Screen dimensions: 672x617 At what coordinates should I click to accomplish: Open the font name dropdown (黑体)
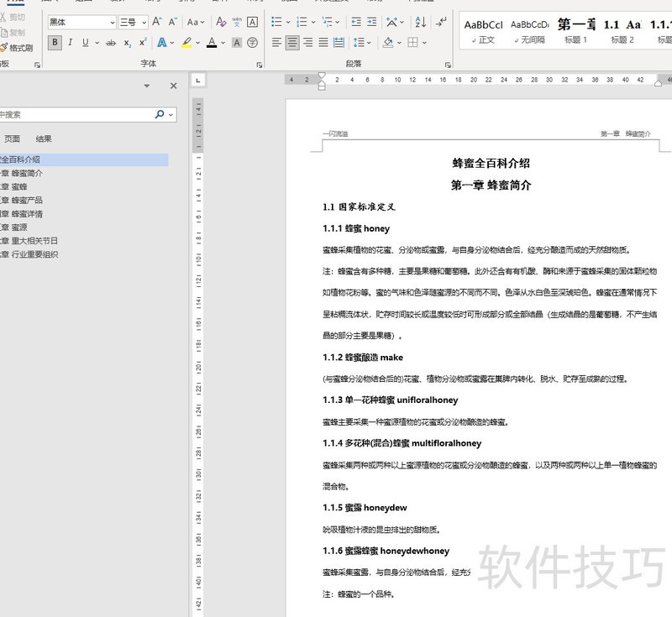click(x=110, y=22)
